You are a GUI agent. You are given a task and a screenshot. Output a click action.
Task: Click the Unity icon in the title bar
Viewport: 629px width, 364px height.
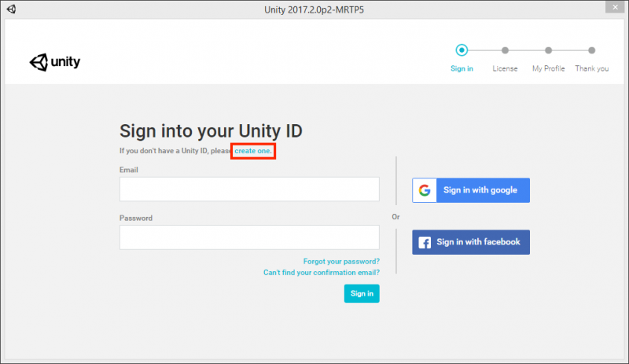pyautogui.click(x=11, y=9)
